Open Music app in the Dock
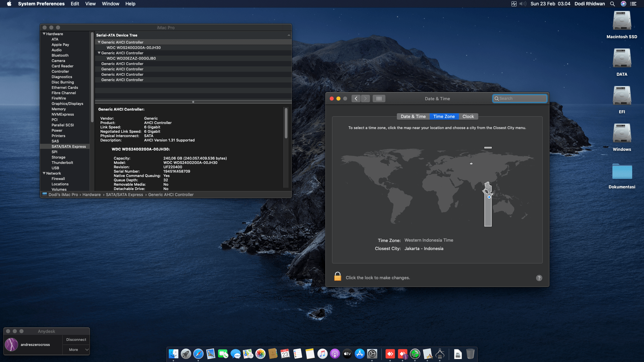The width and height of the screenshot is (644, 362). point(322,354)
